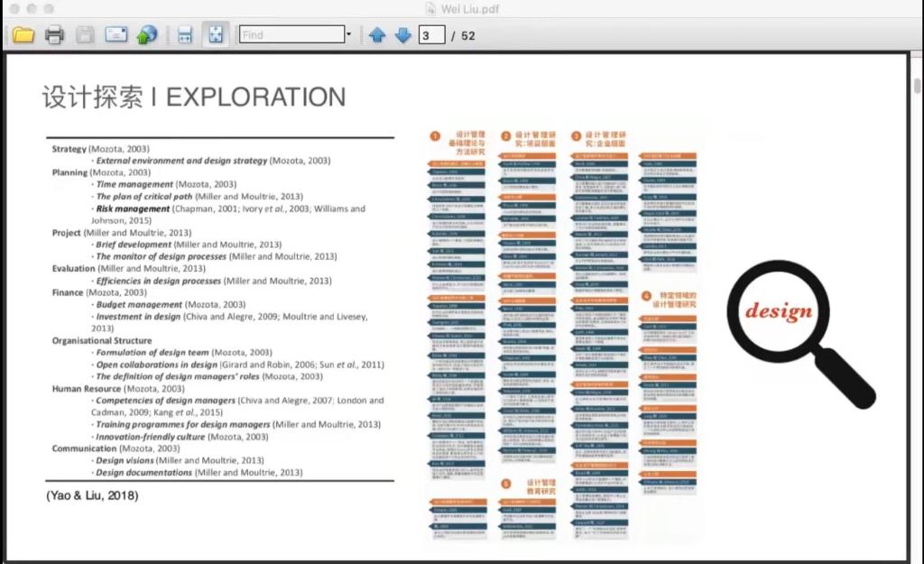This screenshot has height=564, width=924.
Task: Click the Save floppy disk icon
Action: (x=85, y=35)
